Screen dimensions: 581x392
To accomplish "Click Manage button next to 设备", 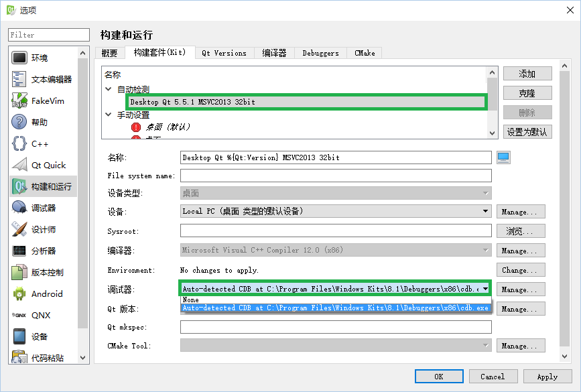I will [x=521, y=212].
